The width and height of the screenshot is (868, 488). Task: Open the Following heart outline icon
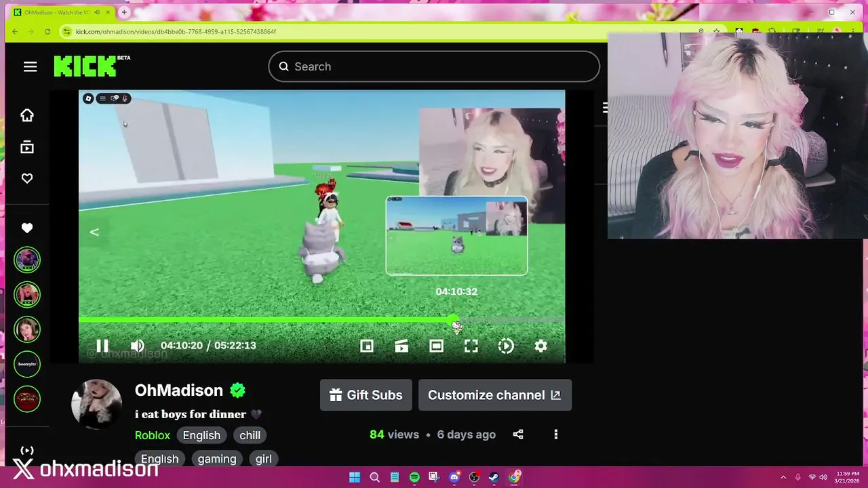pyautogui.click(x=27, y=178)
